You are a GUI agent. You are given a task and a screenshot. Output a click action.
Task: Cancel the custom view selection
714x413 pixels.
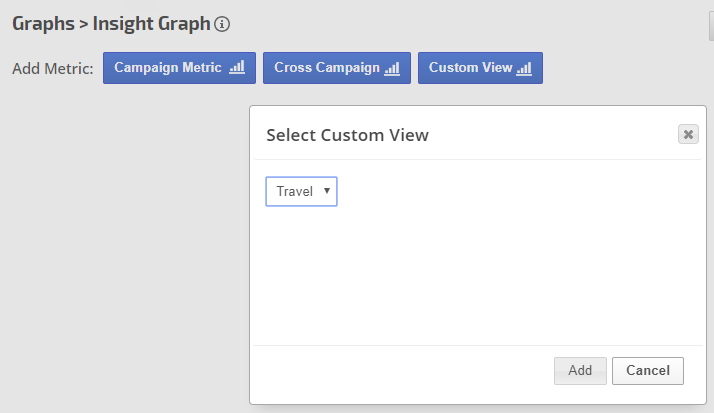point(648,370)
